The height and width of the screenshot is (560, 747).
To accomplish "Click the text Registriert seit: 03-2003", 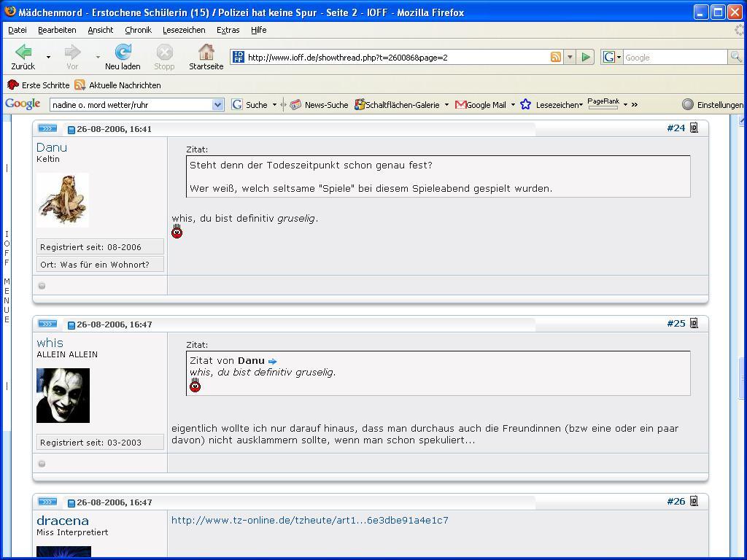I will click(90, 443).
